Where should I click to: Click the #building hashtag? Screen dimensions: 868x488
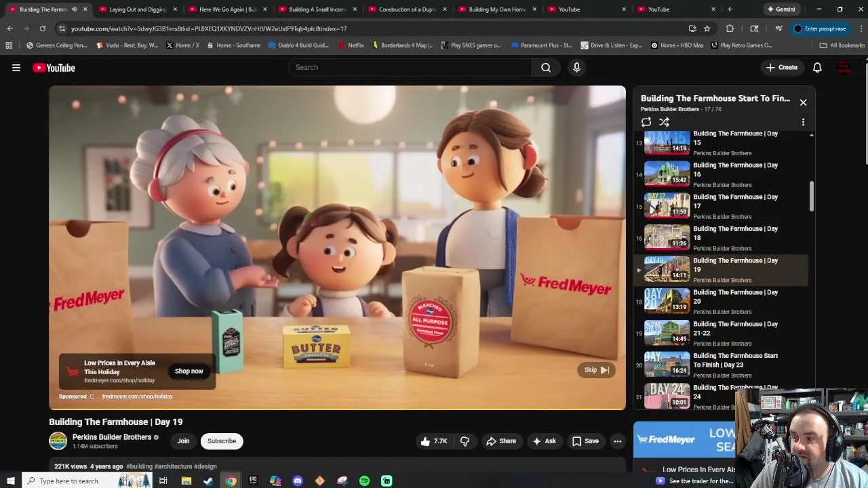[140, 466]
